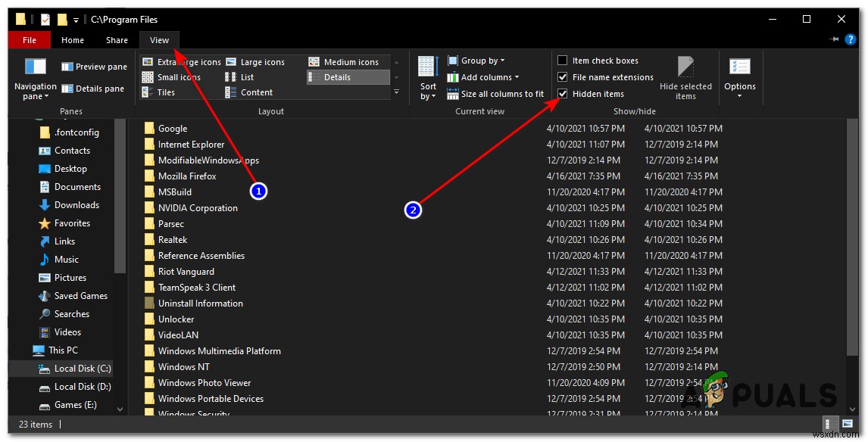
Task: Select the Internet Explorer folder
Action: point(184,145)
